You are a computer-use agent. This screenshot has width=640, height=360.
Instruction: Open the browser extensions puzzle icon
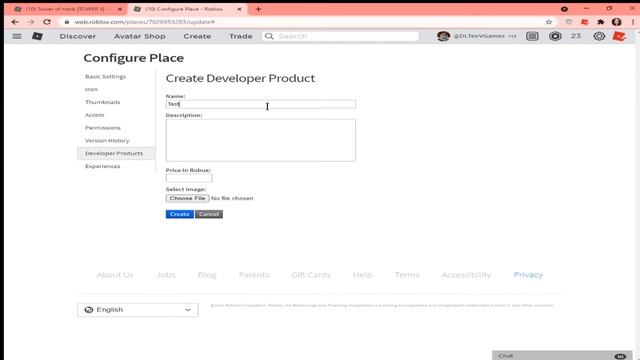click(600, 22)
